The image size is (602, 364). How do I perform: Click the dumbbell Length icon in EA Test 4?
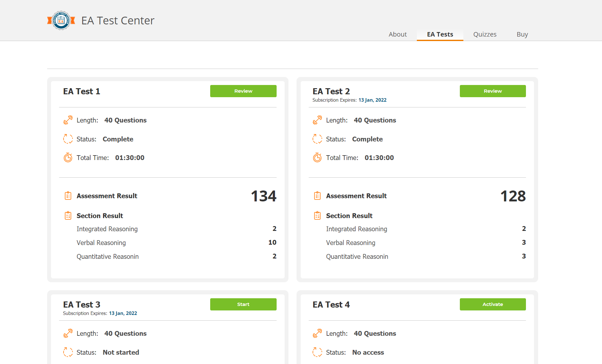pyautogui.click(x=317, y=334)
